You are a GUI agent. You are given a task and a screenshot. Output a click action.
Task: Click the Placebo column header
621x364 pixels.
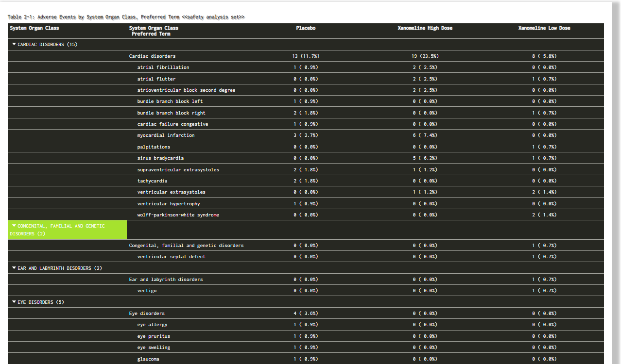pos(306,28)
